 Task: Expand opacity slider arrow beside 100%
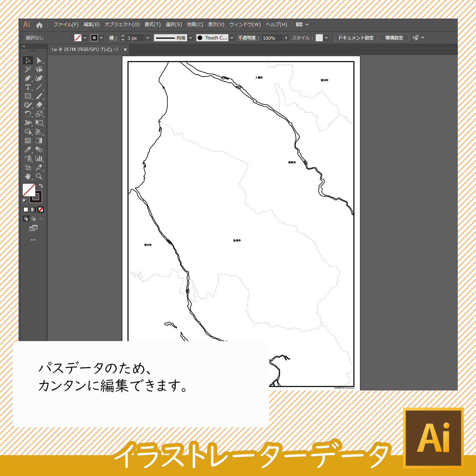coord(286,38)
